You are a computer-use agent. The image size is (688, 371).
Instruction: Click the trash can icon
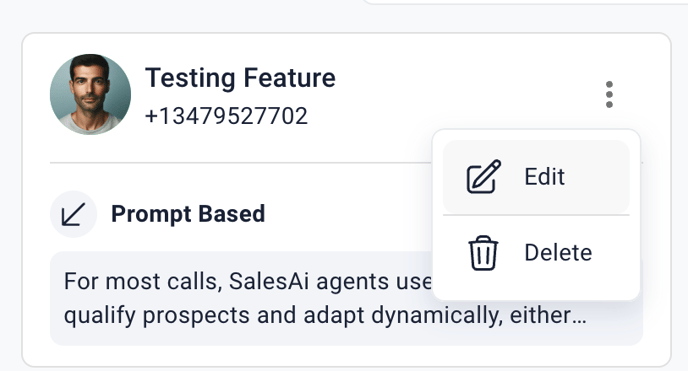coord(483,253)
